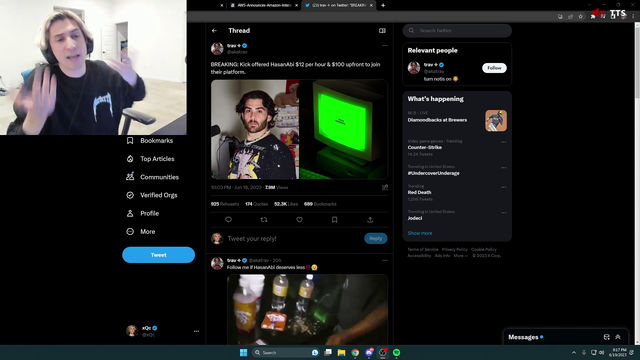
Task: Like the main tweet with heart icon
Action: click(299, 220)
